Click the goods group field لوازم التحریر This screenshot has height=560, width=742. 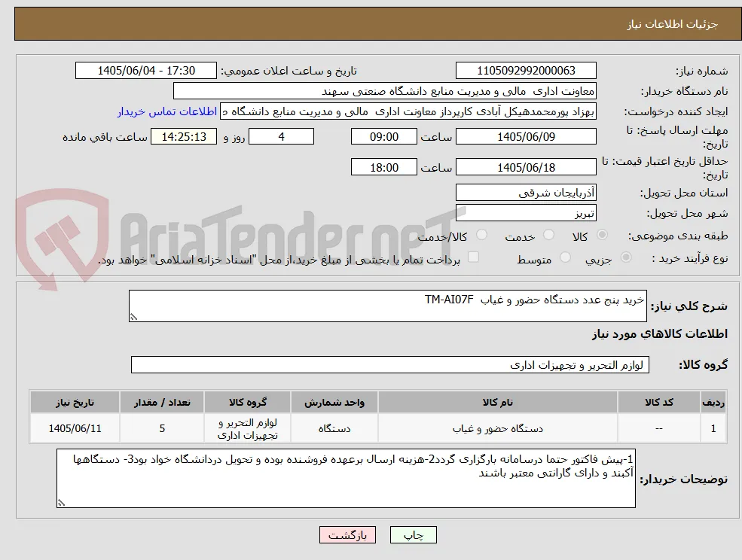(390, 365)
